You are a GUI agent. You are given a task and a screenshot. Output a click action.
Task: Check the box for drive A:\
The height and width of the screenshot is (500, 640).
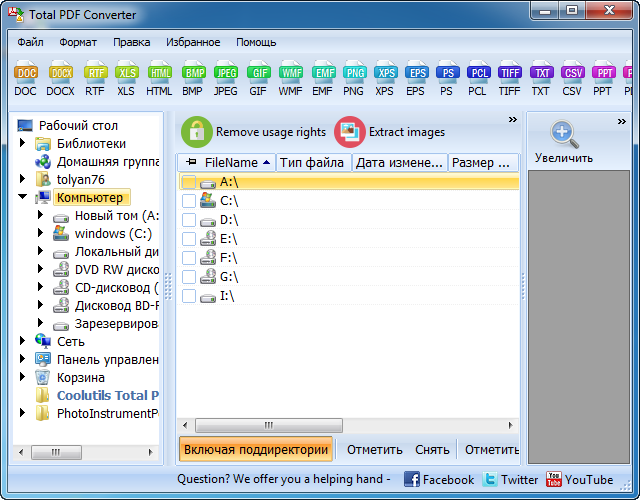pyautogui.click(x=189, y=182)
